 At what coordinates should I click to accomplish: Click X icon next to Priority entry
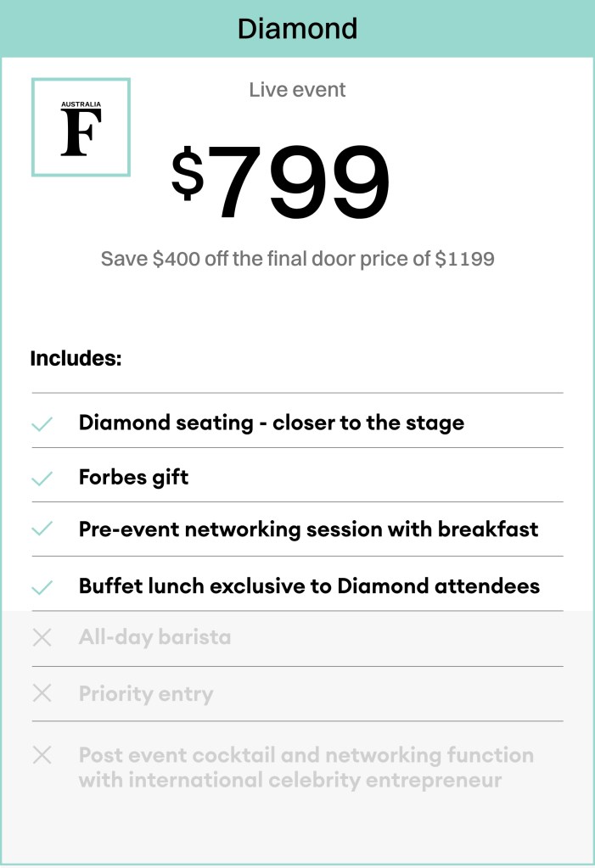point(42,692)
